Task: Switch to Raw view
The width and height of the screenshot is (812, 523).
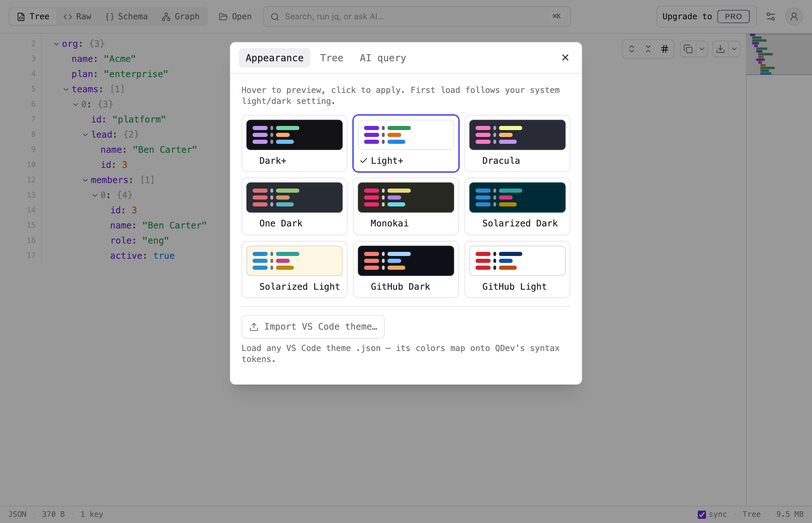Action: tap(77, 17)
